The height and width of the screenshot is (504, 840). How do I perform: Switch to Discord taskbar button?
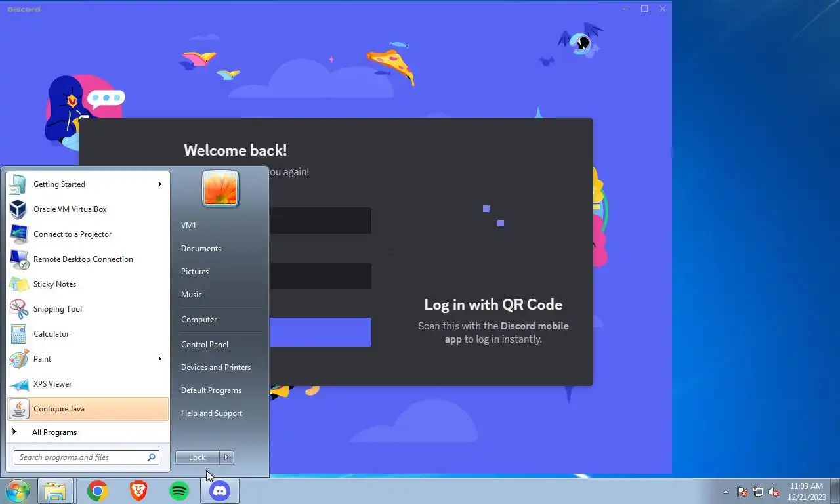click(x=220, y=491)
